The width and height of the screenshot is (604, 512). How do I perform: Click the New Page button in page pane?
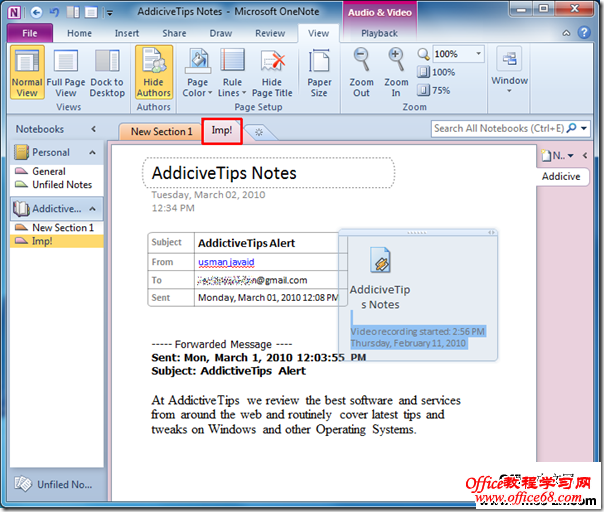click(x=552, y=156)
